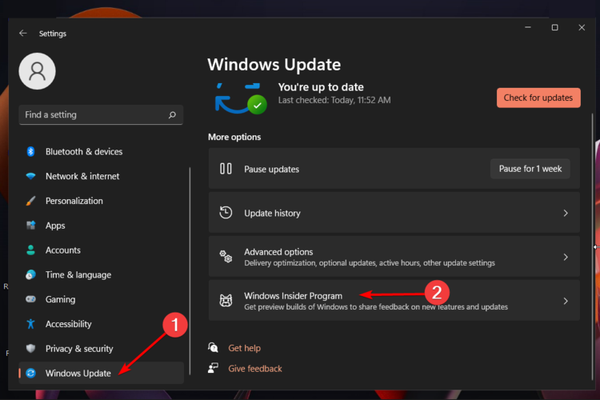Image resolution: width=600 pixels, height=400 pixels.
Task: Open the Accounts settings section
Action: (62, 250)
